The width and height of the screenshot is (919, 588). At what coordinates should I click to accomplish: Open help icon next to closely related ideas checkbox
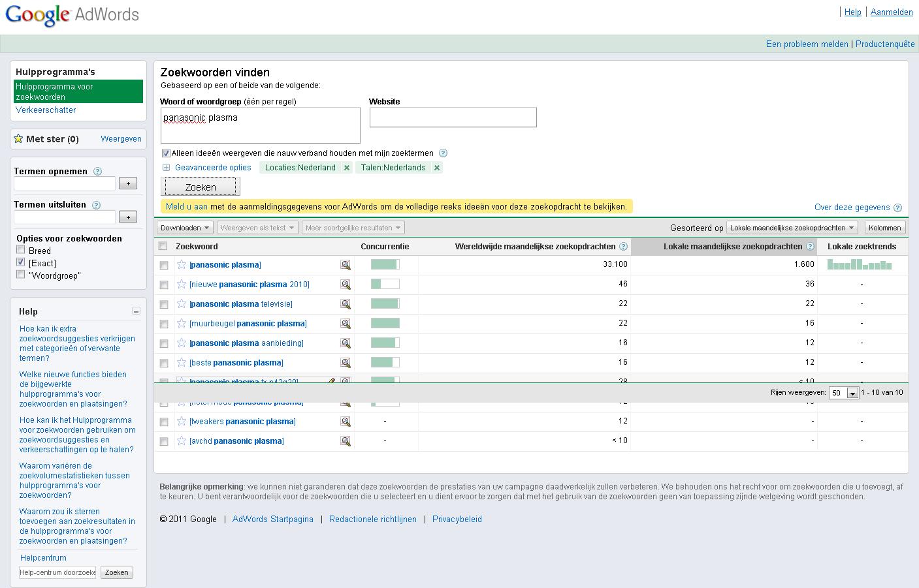[x=443, y=153]
